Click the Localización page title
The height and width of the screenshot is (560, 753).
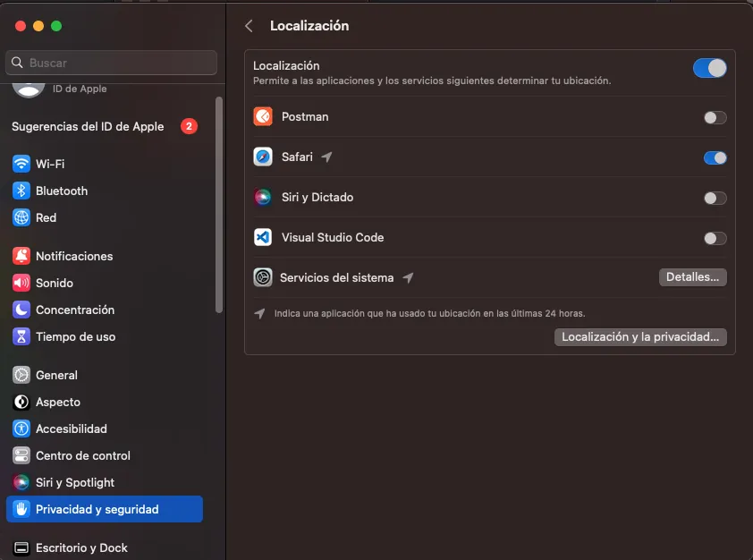[x=309, y=26]
